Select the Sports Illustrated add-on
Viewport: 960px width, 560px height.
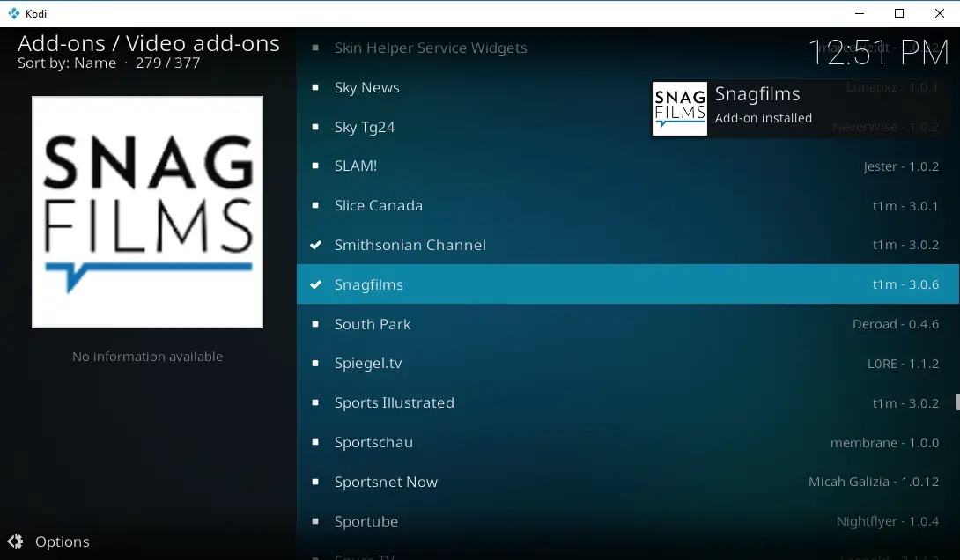pos(628,402)
